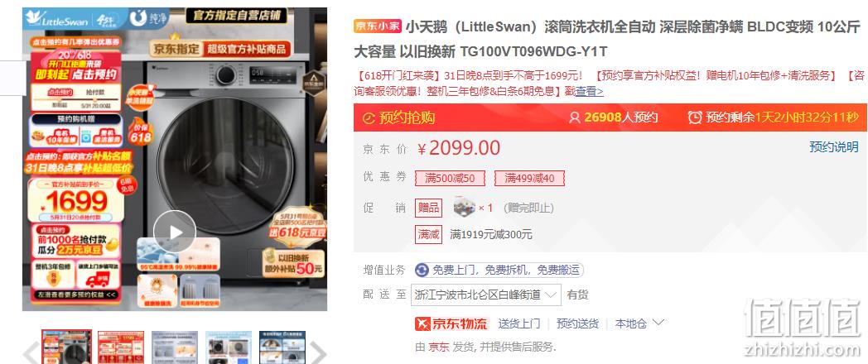Play the product video
The height and width of the screenshot is (364, 868).
(x=175, y=232)
